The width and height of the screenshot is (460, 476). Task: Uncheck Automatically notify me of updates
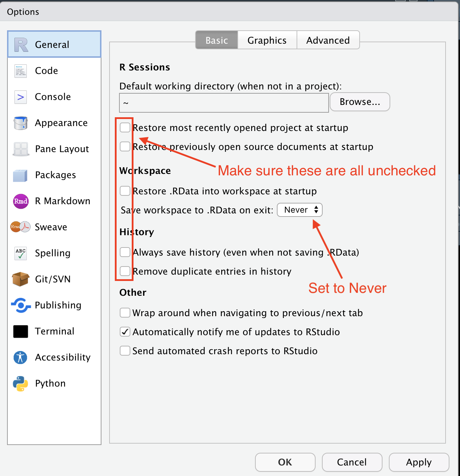(125, 332)
